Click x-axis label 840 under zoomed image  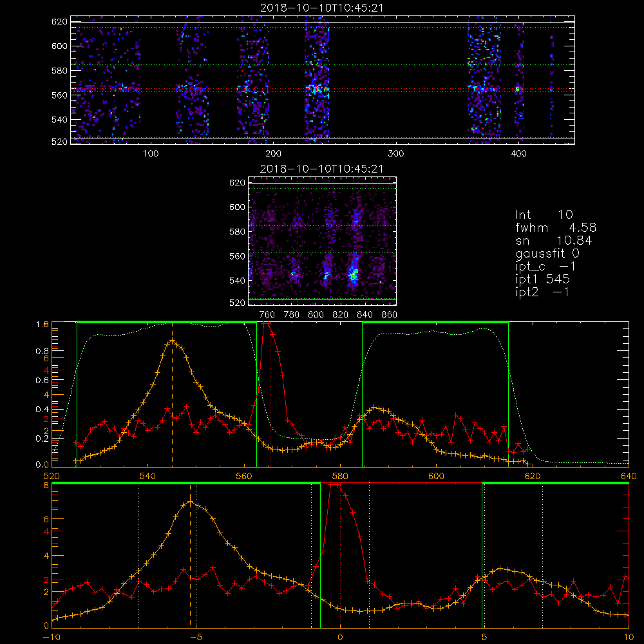(365, 315)
